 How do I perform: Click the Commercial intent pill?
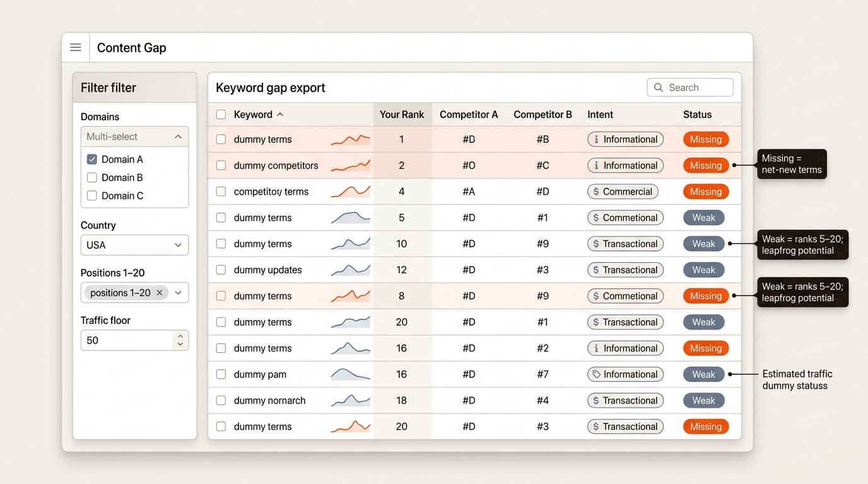(x=623, y=192)
